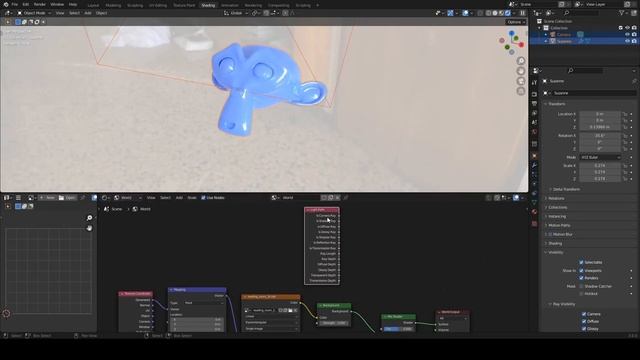This screenshot has width=640, height=360.
Task: Expand the Relations panel
Action: click(x=555, y=198)
